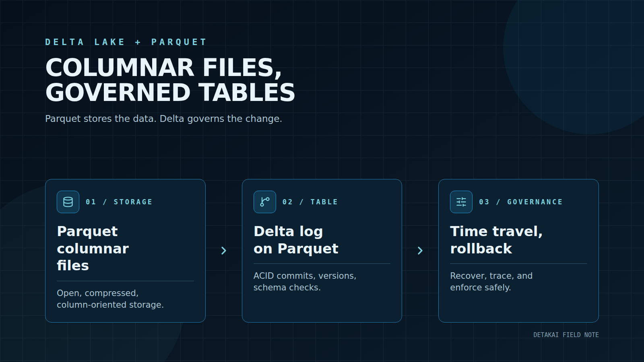Click the chevron arrow between Table and Governance cards
644x362 pixels.
pos(420,251)
